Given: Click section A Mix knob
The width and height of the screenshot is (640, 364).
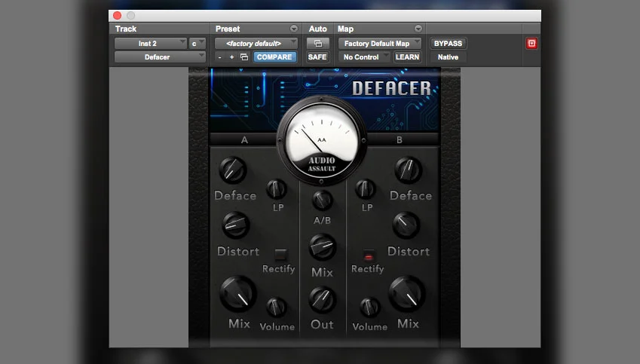Looking at the screenshot, I should (238, 294).
